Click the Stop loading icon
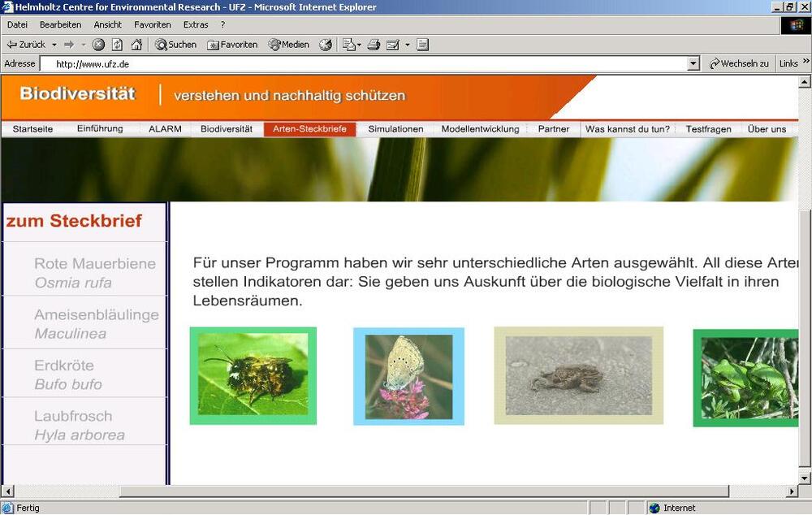This screenshot has height=515, width=812. (97, 45)
